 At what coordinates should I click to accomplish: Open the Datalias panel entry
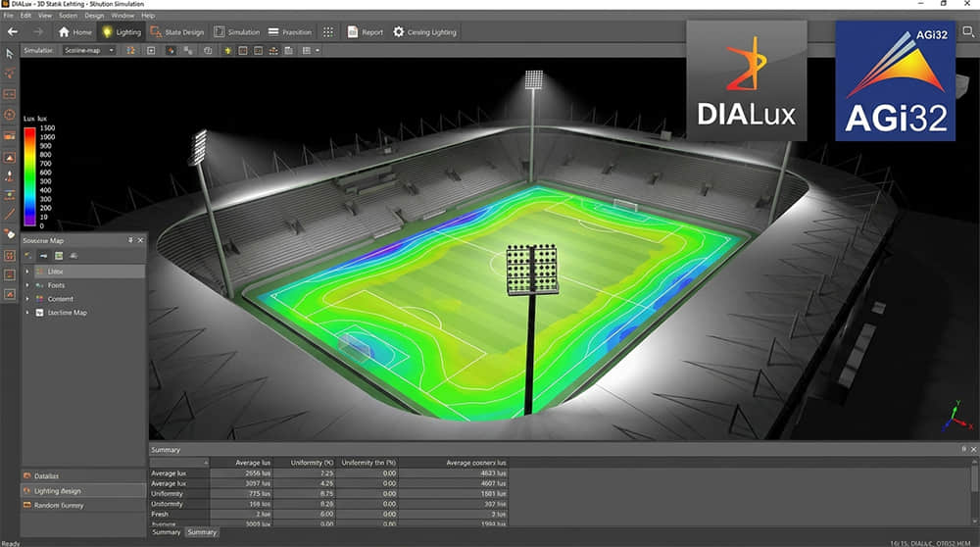click(x=83, y=475)
